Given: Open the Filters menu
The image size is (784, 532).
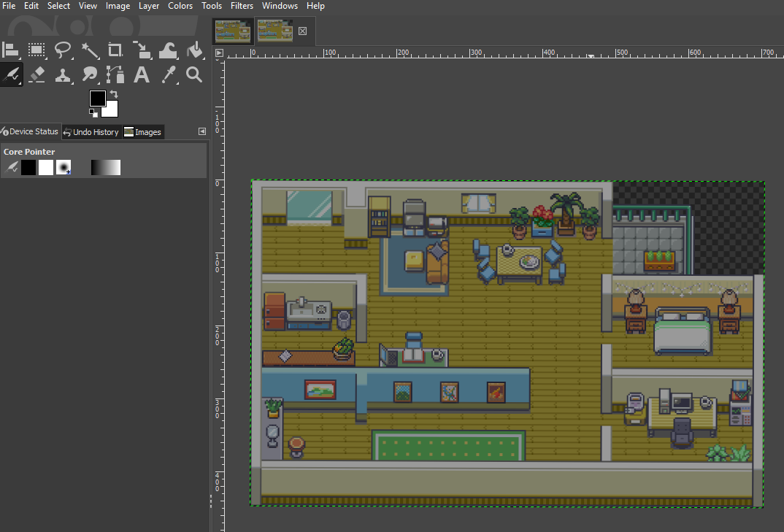Looking at the screenshot, I should (x=242, y=6).
